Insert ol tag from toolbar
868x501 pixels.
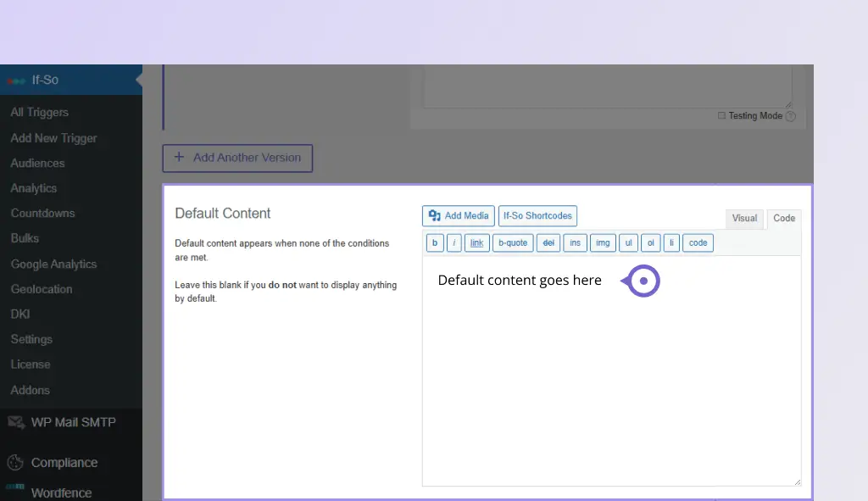(650, 242)
